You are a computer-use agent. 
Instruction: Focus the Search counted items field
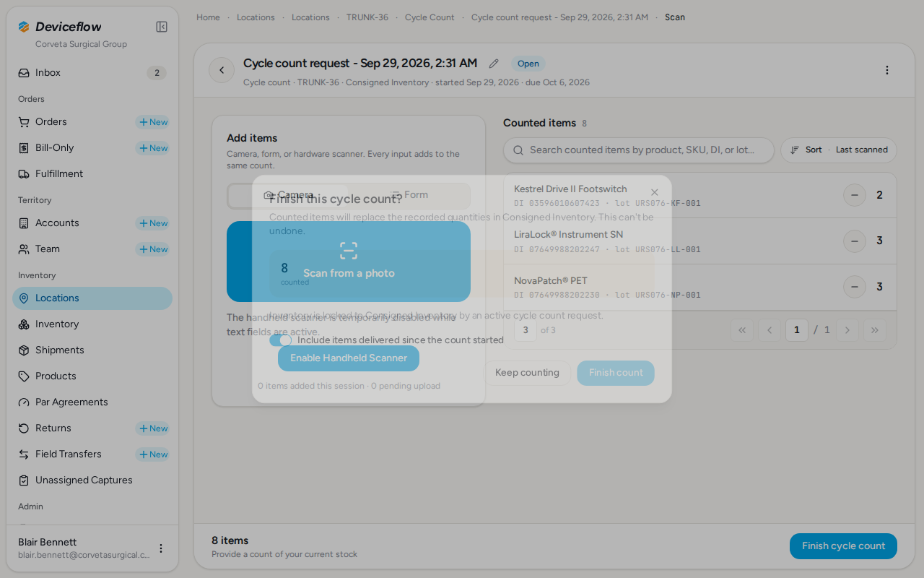[639, 150]
